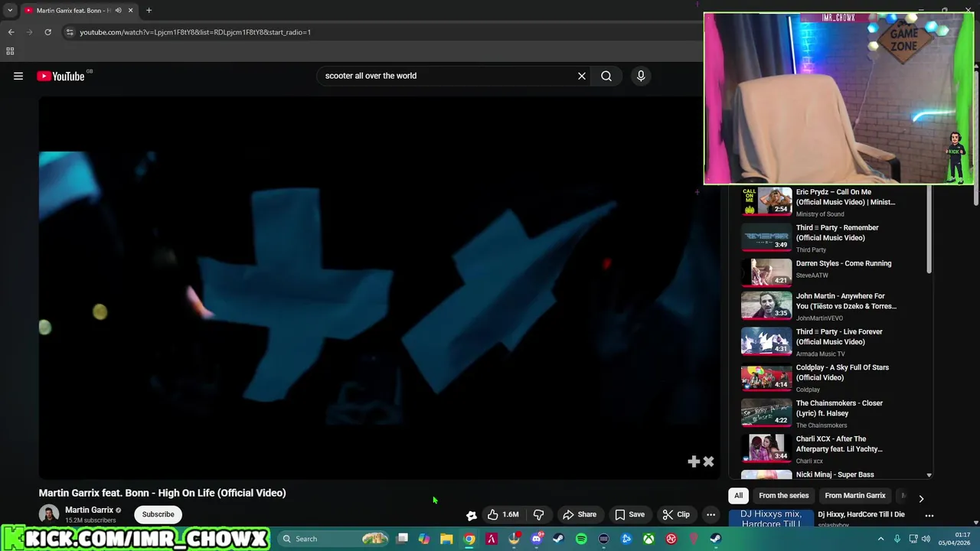
Task: Select the From Martin Garrix chip
Action: (855, 495)
